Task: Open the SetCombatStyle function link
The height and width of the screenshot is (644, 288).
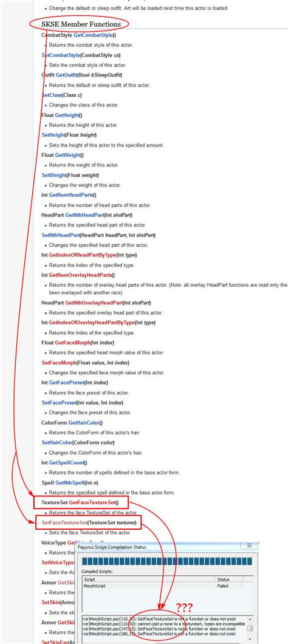Action: pos(61,55)
